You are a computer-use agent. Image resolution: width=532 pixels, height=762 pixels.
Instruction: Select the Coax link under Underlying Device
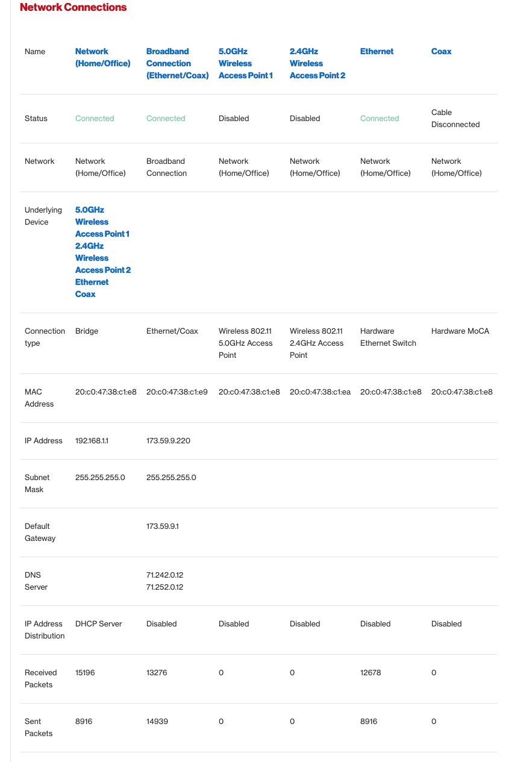tap(85, 294)
